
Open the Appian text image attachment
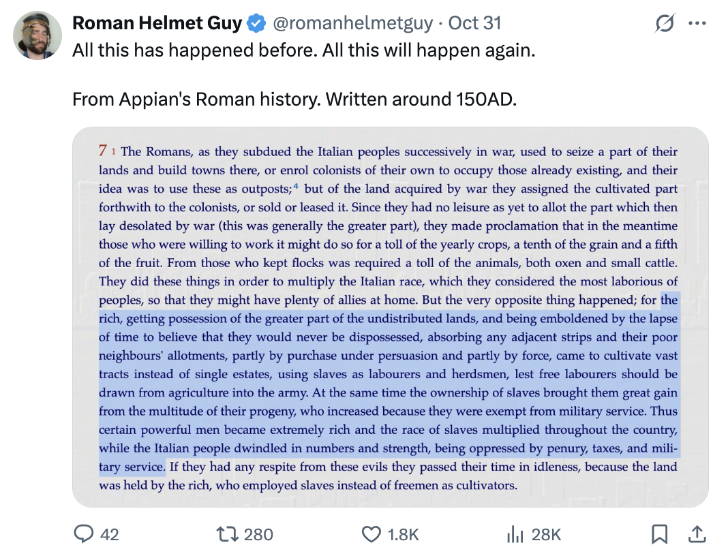[390, 317]
